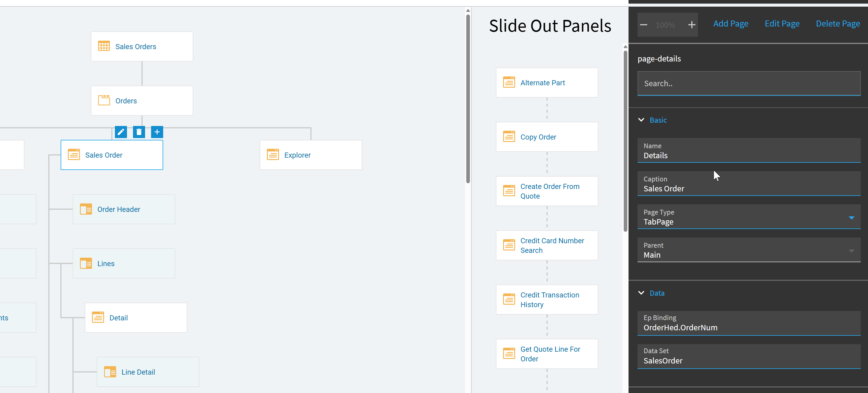Viewport: 868px width, 393px height.
Task: Click the page-details search field
Action: click(749, 83)
